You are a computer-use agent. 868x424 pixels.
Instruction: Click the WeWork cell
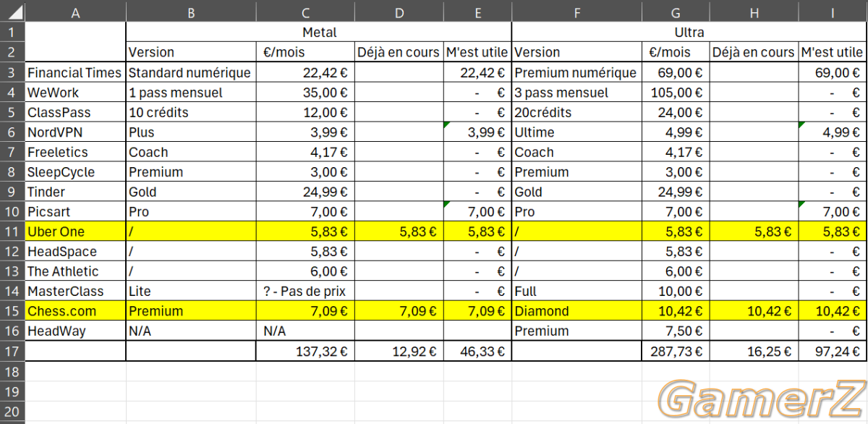click(75, 93)
